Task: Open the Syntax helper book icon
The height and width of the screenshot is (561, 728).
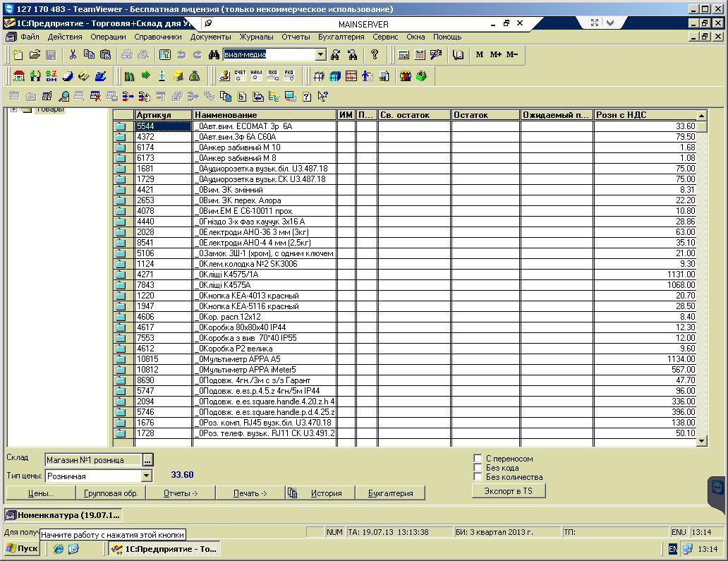Action: point(459,55)
